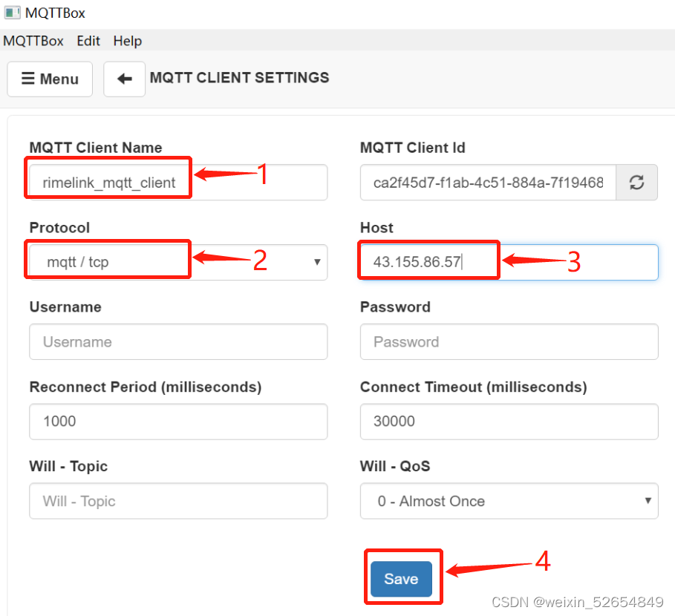Screen dimensions: 675x616
Task: Save the MQTT client settings
Action: [402, 578]
